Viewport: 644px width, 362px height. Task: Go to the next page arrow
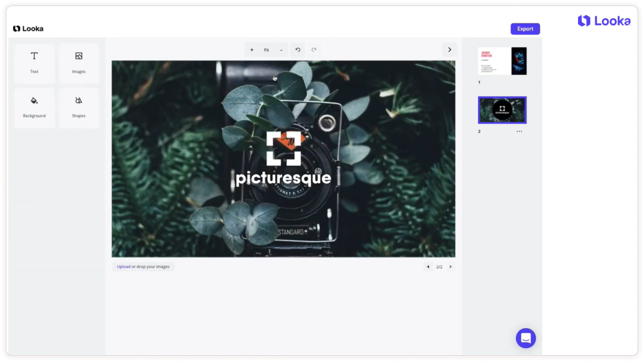451,267
